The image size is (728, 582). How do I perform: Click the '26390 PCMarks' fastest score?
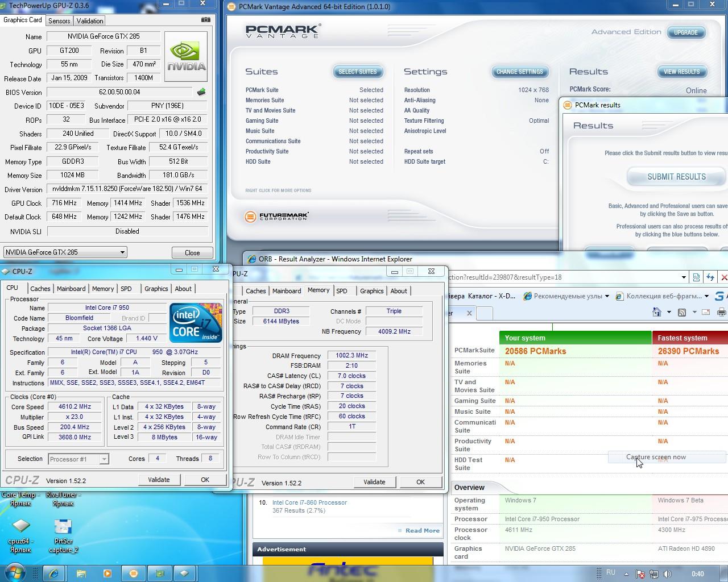point(688,351)
